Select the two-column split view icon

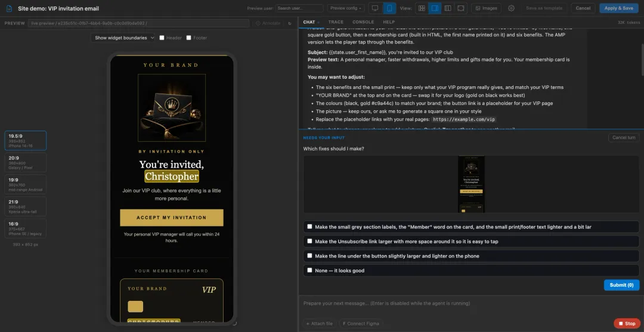(448, 8)
